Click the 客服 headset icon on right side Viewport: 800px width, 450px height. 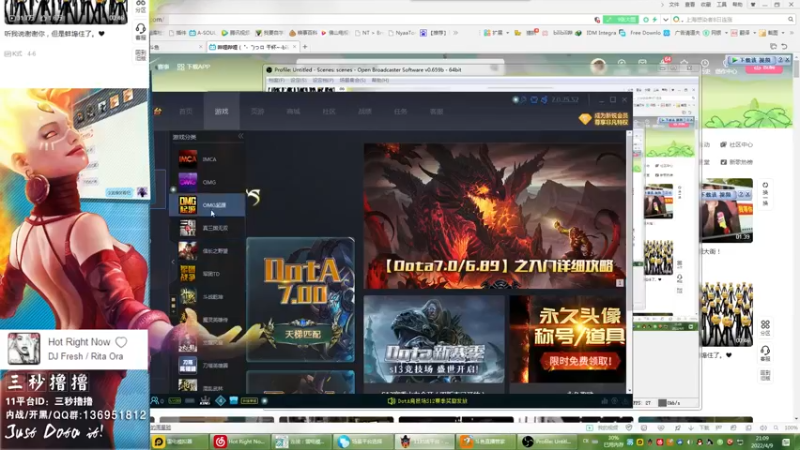tap(765, 353)
